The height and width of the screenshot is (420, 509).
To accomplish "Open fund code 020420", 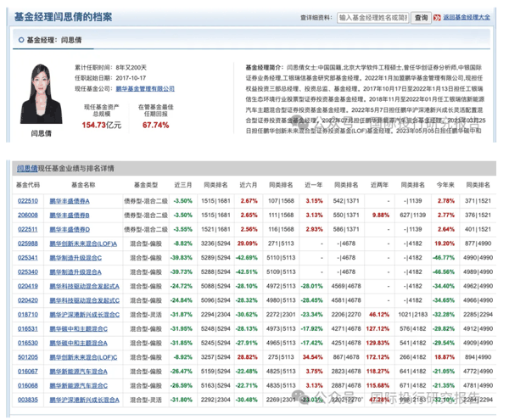I will click(28, 300).
